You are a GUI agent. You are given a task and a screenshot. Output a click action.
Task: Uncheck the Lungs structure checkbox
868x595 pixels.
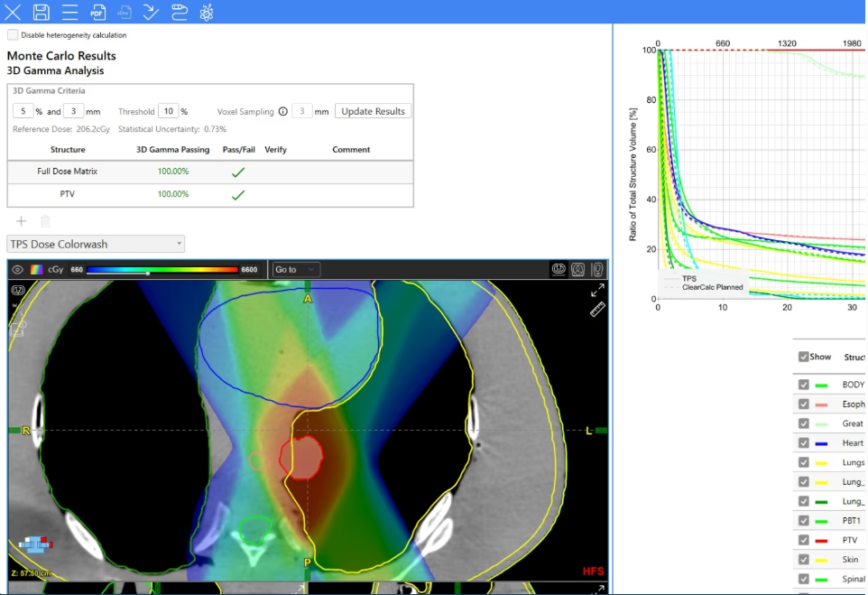tap(803, 462)
